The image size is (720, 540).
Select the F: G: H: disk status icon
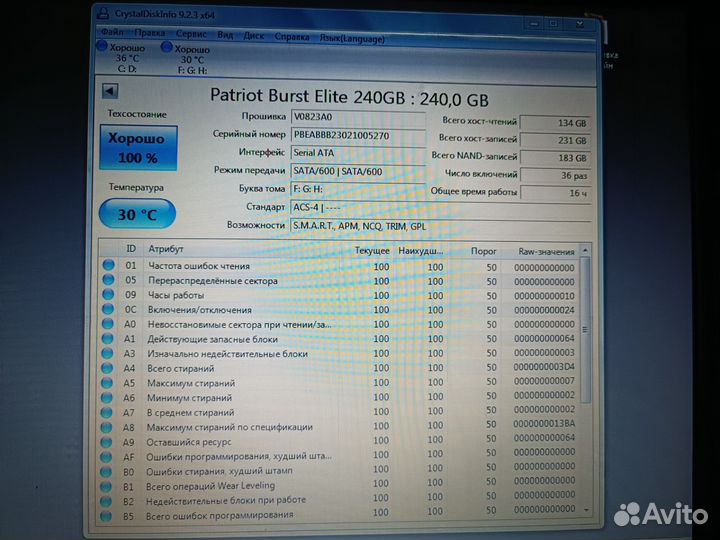[167, 47]
